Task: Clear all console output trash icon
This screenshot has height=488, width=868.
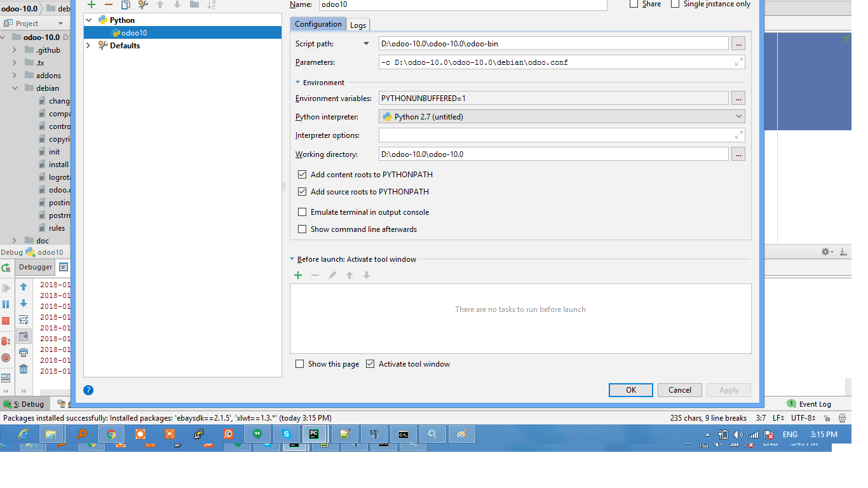Action: (x=24, y=369)
